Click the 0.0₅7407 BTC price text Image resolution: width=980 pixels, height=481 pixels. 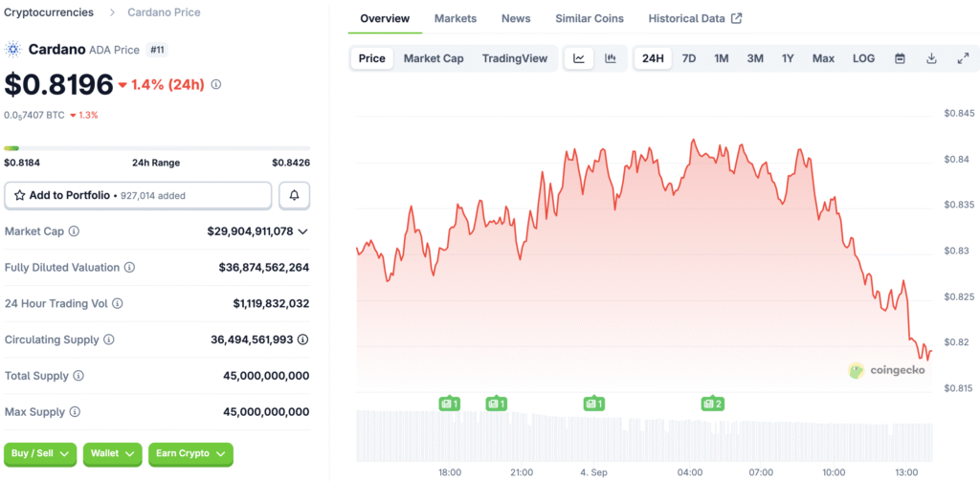pos(34,115)
